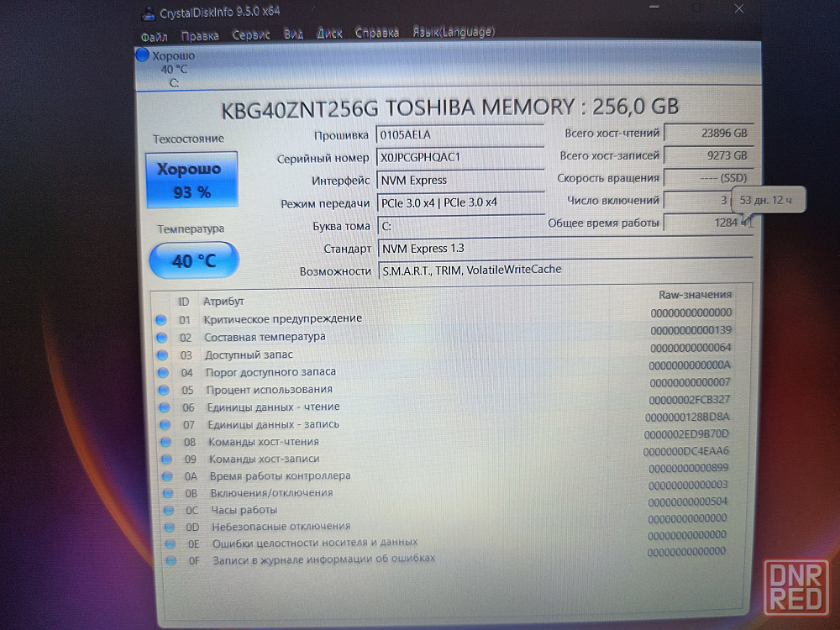
Task: Select row text Доступный запас
Action: [249, 354]
